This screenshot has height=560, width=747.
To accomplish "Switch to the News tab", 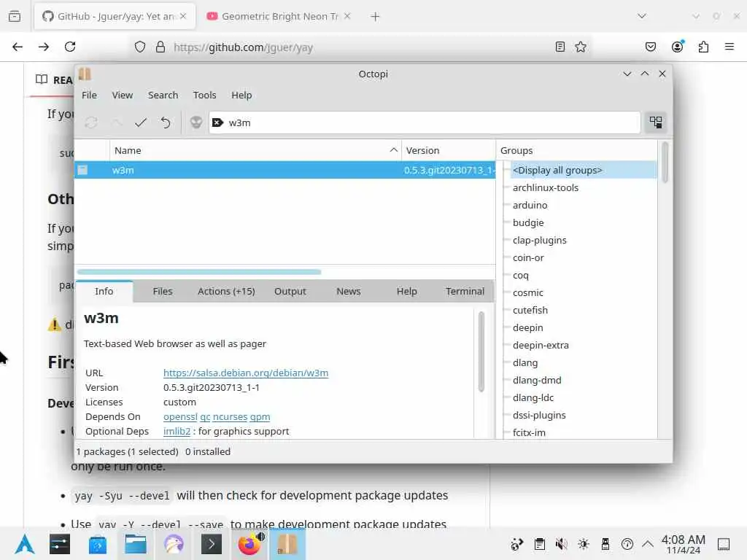I will click(x=348, y=292).
